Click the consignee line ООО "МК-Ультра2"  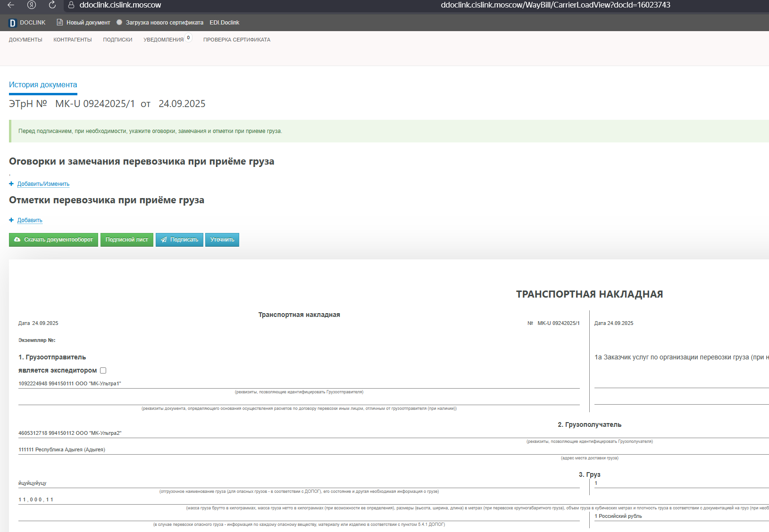point(70,433)
